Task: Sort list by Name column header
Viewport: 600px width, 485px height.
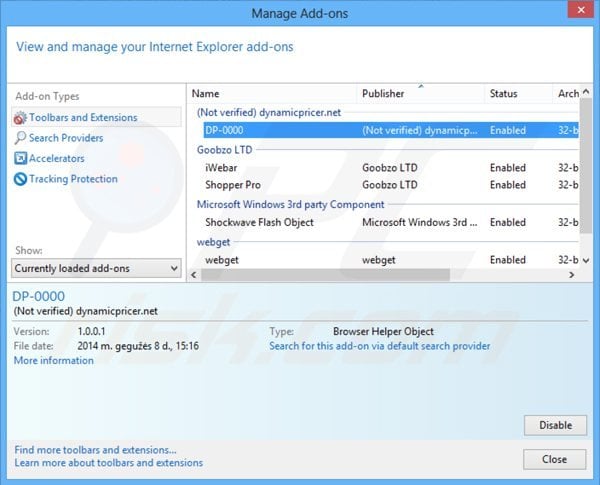Action: pos(272,93)
